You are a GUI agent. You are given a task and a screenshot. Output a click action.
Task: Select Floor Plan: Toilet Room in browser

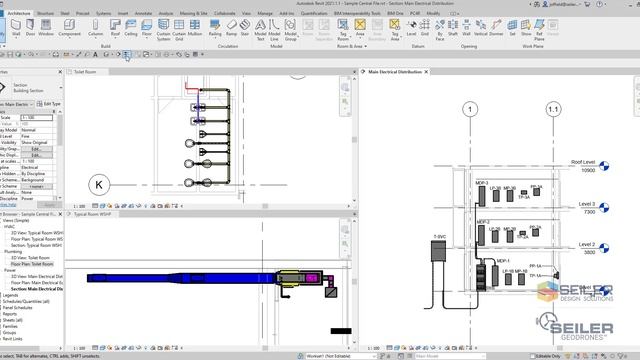32,264
